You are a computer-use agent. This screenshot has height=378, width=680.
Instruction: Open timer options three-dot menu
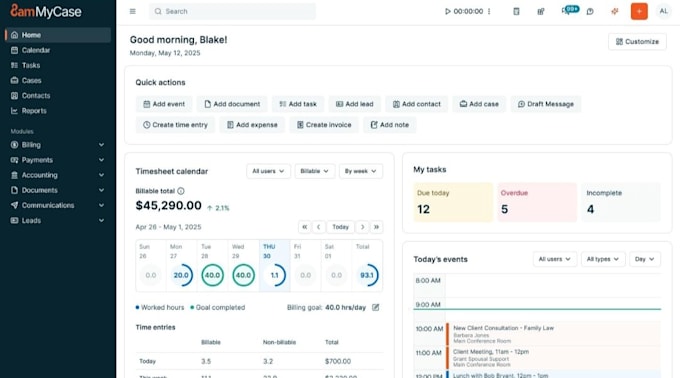tap(489, 11)
